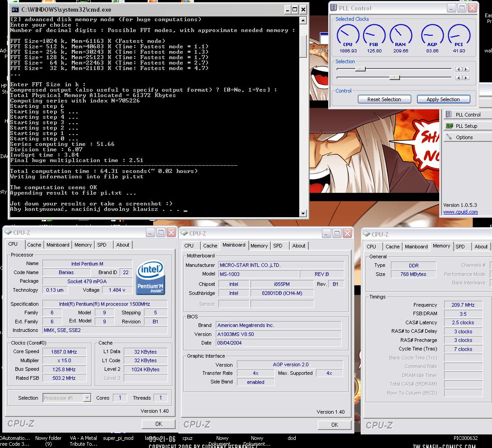Image resolution: width=492 pixels, height=448 pixels.
Task: Open Options in the PLL sidebar
Action: (467, 137)
